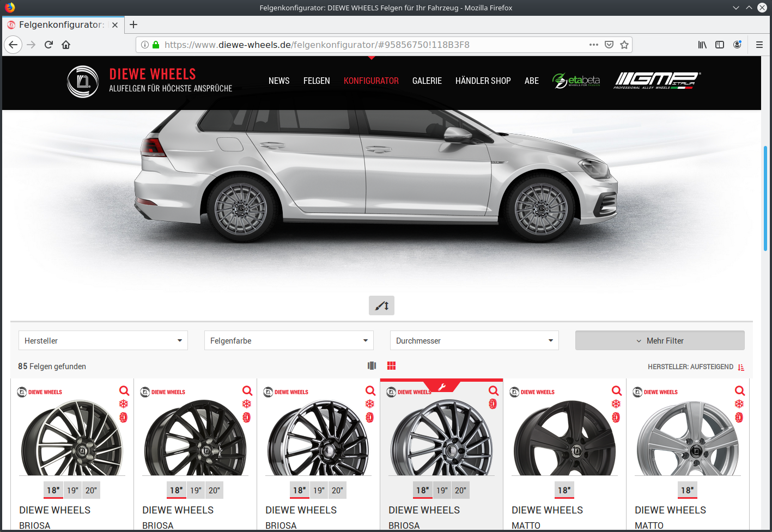
Task: Zoom into the selected grey BRIOSA wheel
Action: coord(494,390)
